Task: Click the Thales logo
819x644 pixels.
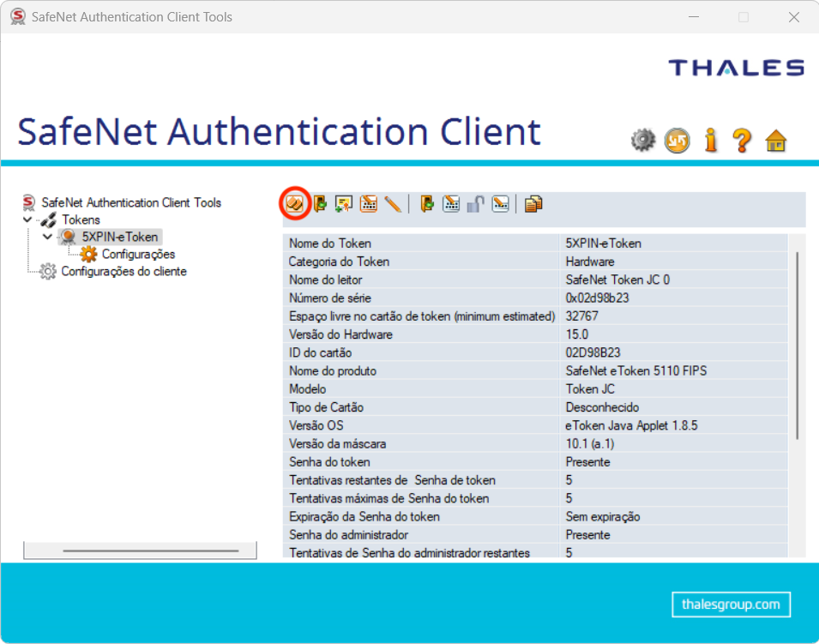Action: point(737,68)
